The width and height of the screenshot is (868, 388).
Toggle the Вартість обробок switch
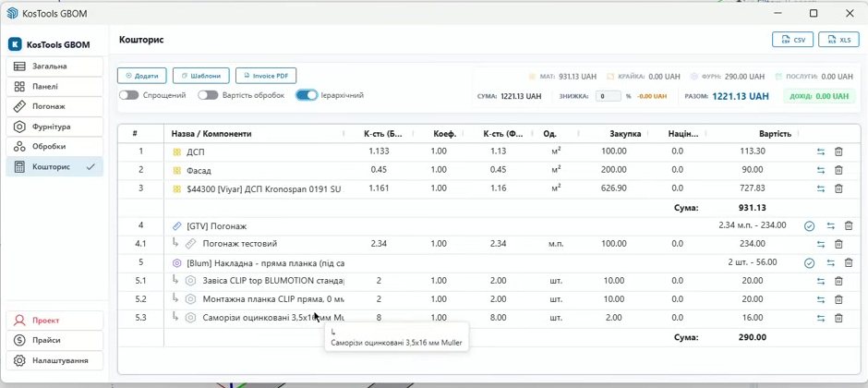point(208,95)
